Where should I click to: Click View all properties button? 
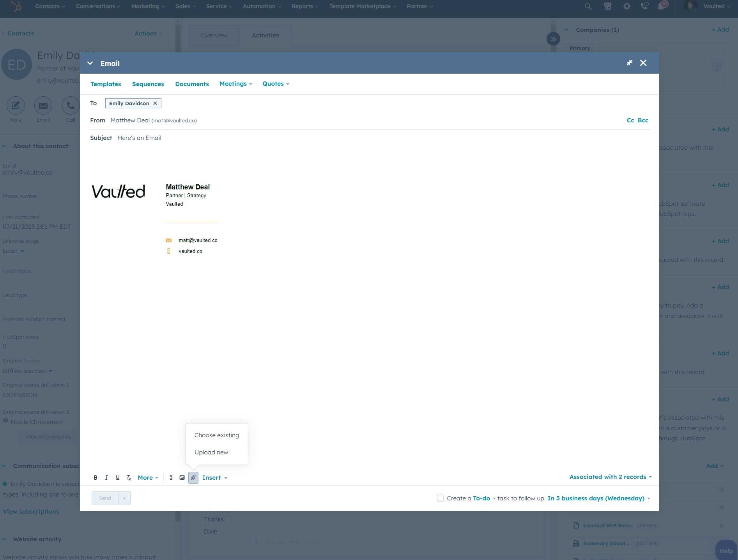click(49, 436)
